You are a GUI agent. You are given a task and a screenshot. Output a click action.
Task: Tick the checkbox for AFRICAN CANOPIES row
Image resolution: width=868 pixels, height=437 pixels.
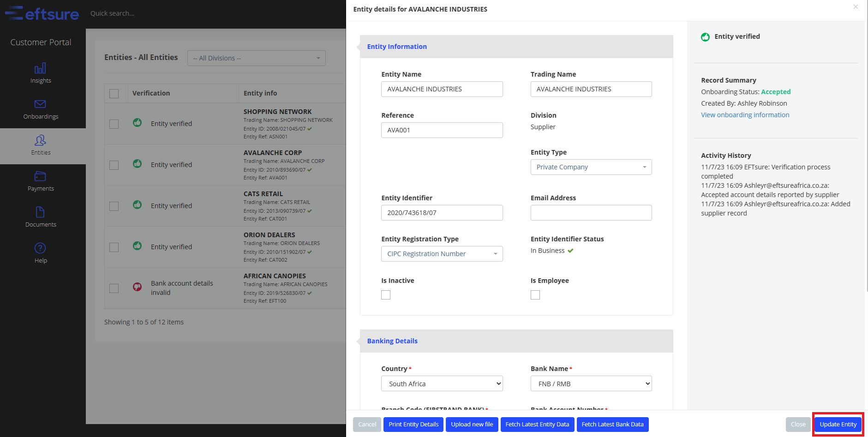(114, 288)
